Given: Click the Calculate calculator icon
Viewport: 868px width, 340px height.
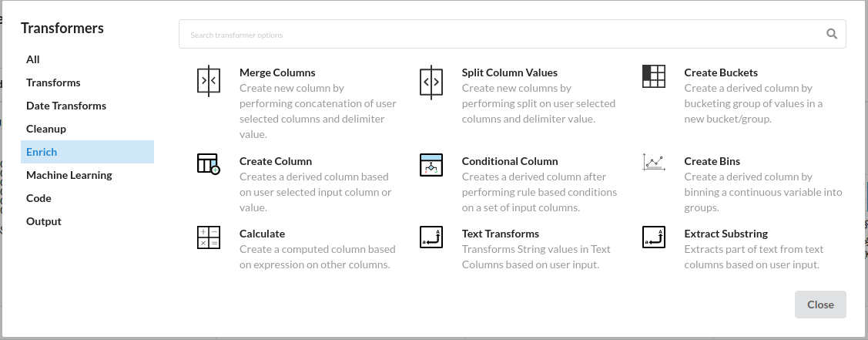Looking at the screenshot, I should pyautogui.click(x=209, y=237).
